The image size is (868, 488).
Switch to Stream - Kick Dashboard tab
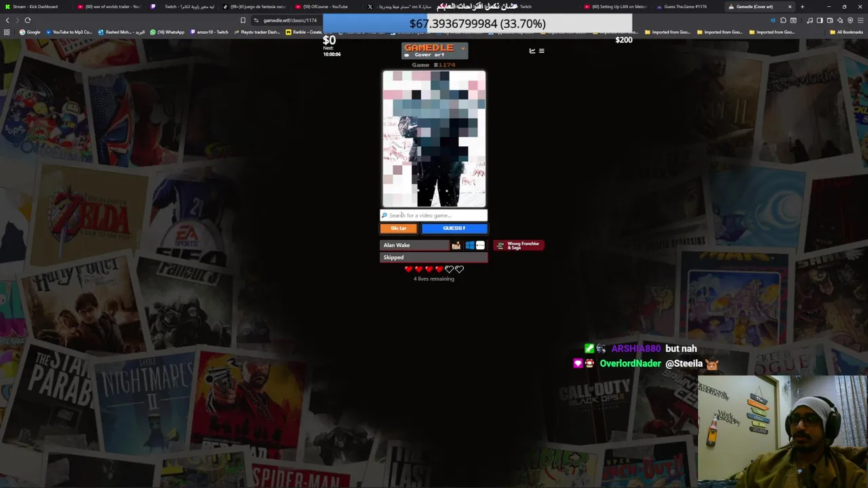35,7
